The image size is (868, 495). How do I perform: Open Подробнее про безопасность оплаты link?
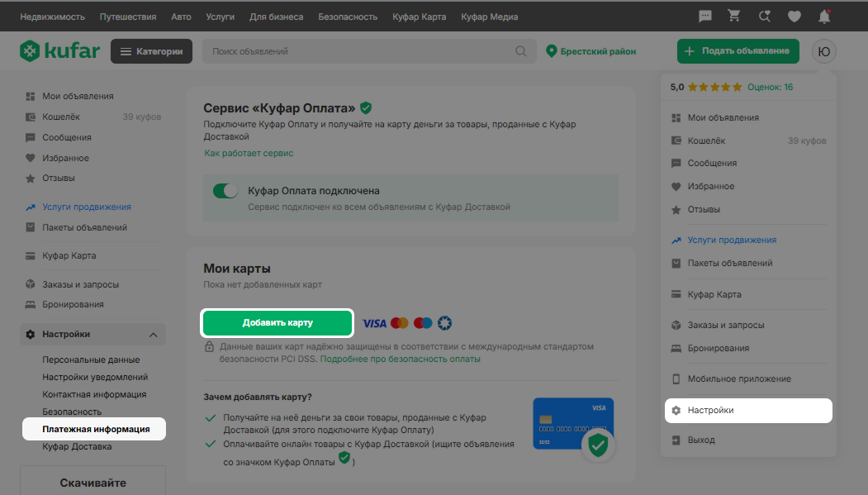(x=401, y=359)
